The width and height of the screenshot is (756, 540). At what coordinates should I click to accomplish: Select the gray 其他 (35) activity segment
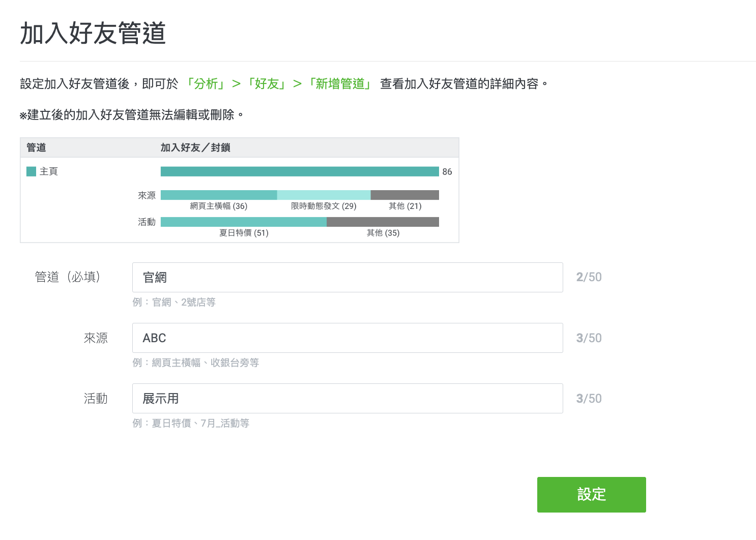tap(383, 222)
